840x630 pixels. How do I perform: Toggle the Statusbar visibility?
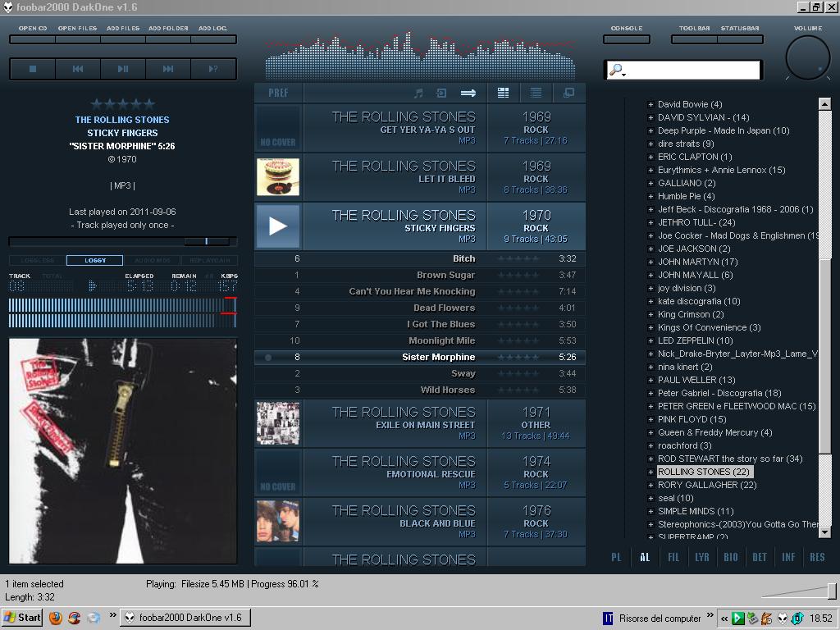pos(740,39)
